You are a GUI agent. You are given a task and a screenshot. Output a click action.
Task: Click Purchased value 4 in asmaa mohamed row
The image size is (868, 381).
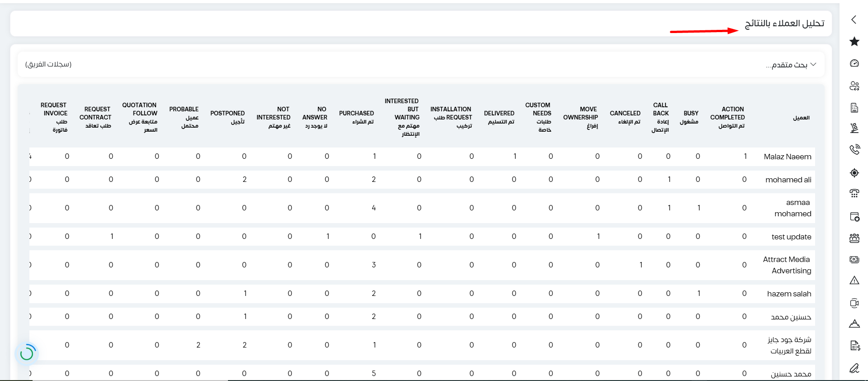[x=374, y=208]
